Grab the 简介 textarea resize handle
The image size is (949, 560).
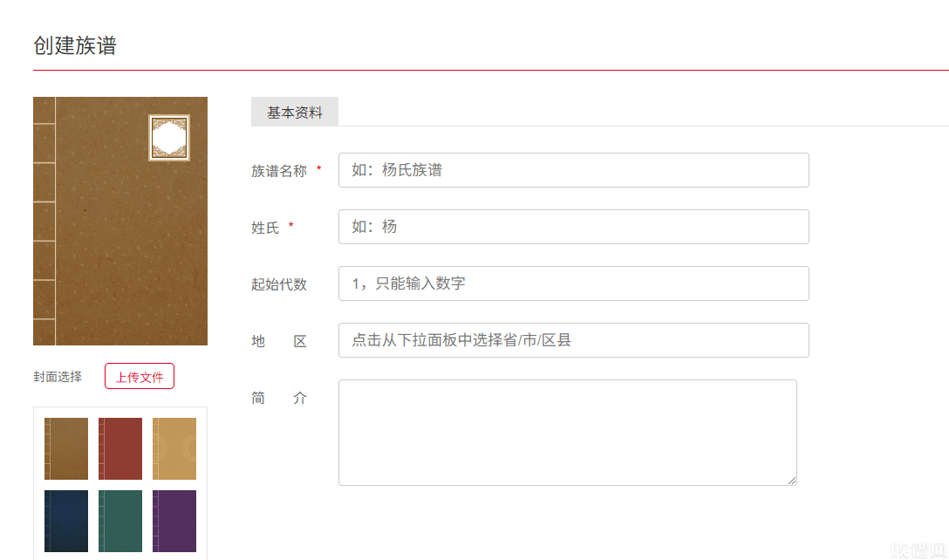[x=792, y=481]
